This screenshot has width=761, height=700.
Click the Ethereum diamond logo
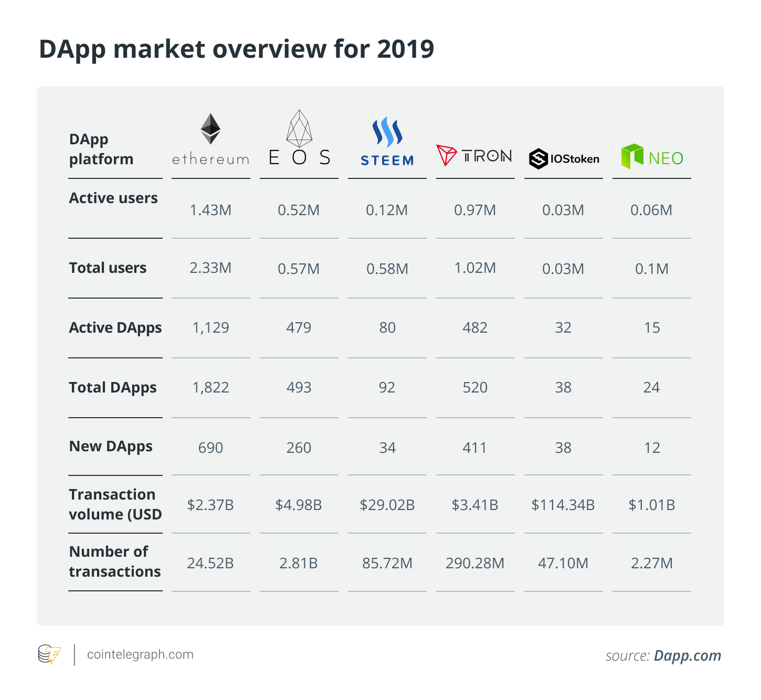[210, 129]
